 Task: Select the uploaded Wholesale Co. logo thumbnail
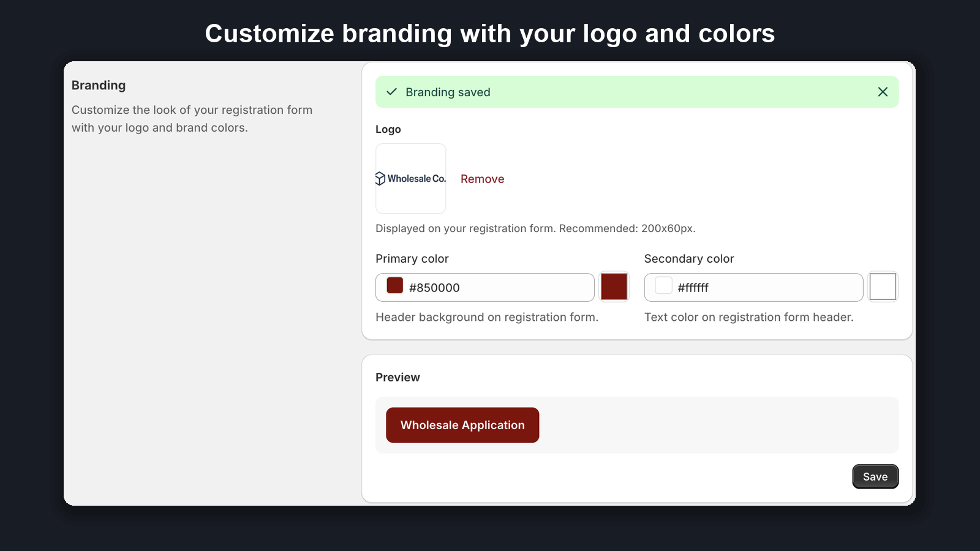click(411, 179)
